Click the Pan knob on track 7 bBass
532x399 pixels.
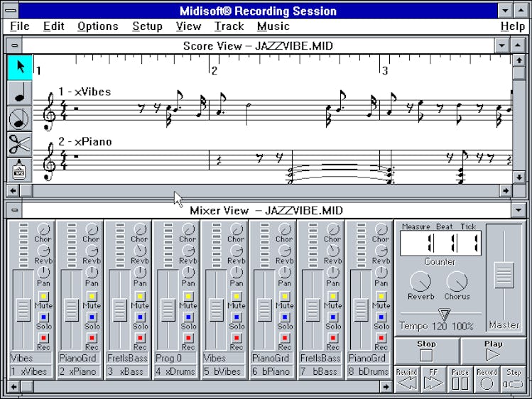[x=332, y=272]
